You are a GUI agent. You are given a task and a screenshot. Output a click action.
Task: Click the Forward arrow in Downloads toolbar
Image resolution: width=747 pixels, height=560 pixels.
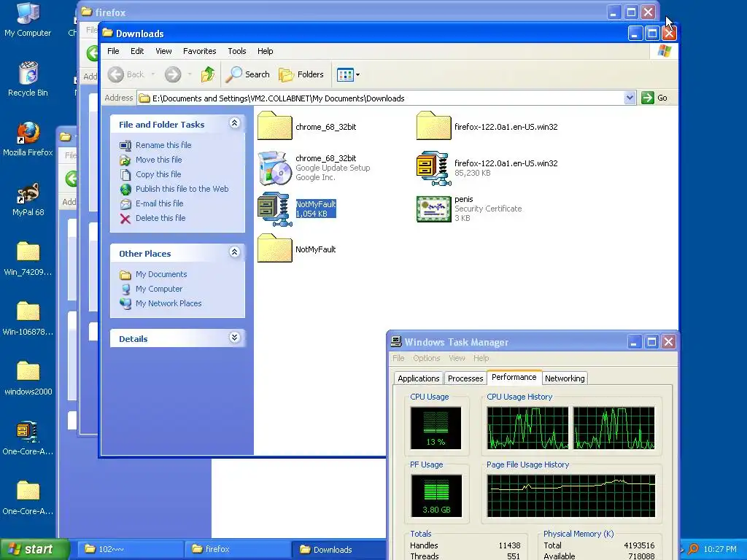(x=173, y=74)
